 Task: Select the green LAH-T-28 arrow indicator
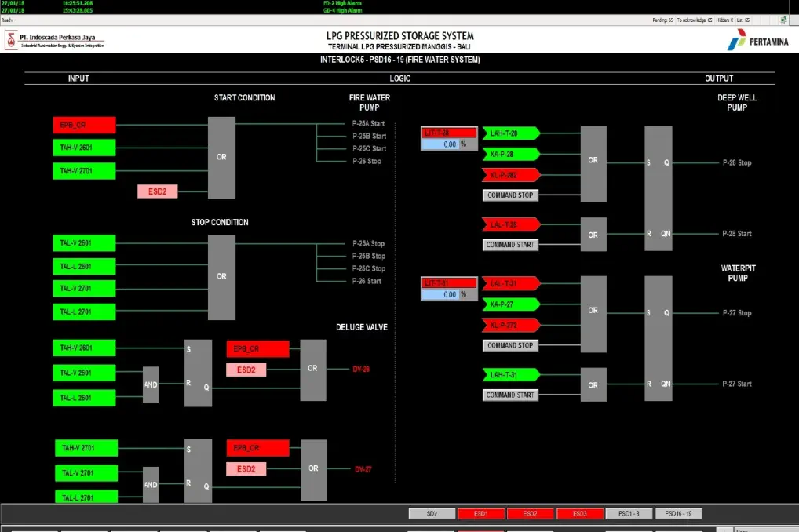[509, 133]
